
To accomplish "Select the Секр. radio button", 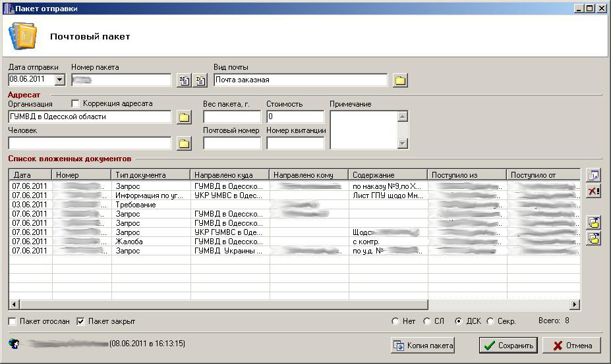I will click(490, 321).
